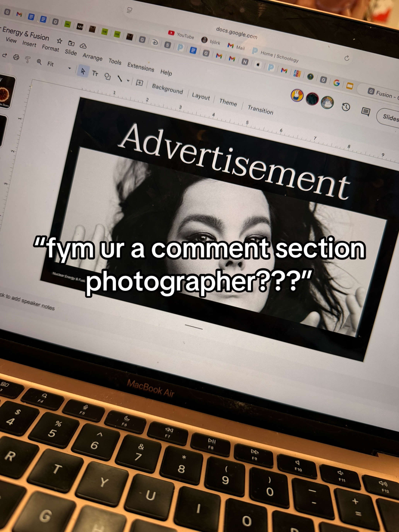399x532 pixels.
Task: Open the Insert menu
Action: pos(29,44)
